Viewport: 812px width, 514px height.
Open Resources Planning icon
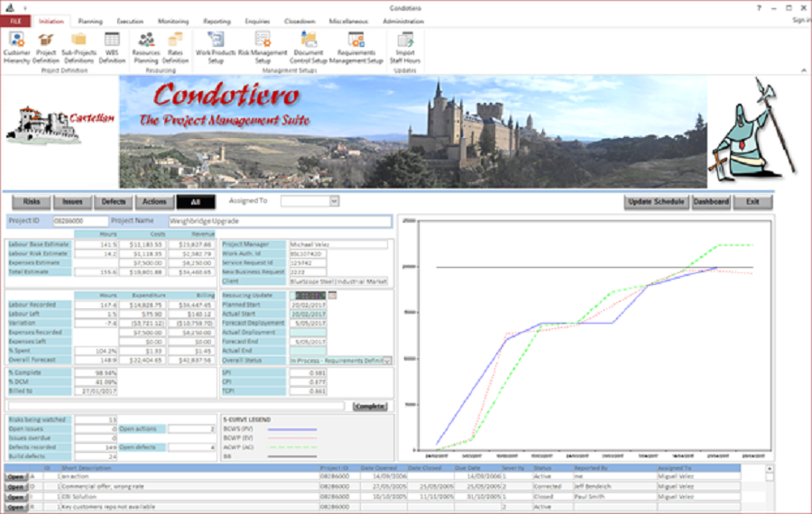(146, 48)
